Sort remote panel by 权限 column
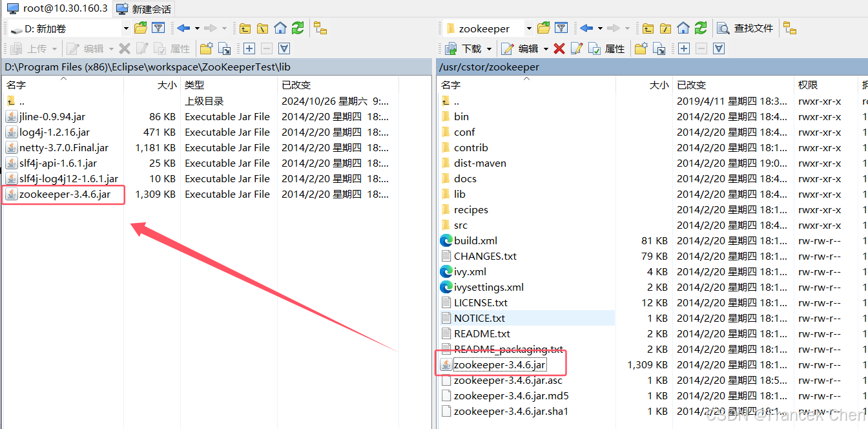 [x=825, y=85]
